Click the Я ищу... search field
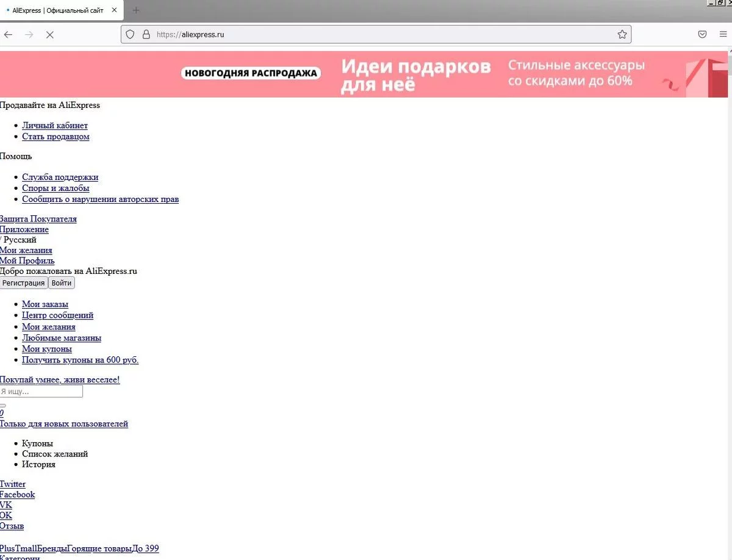 tap(41, 392)
